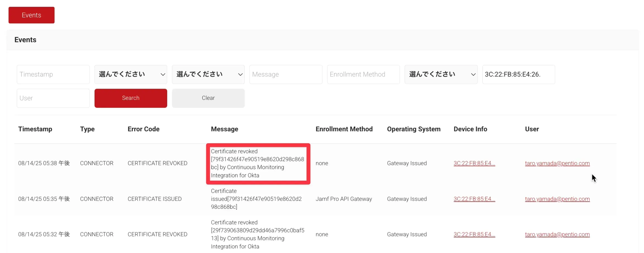Expand the Operating System filter dropdown
The image size is (644, 253).
click(x=441, y=74)
